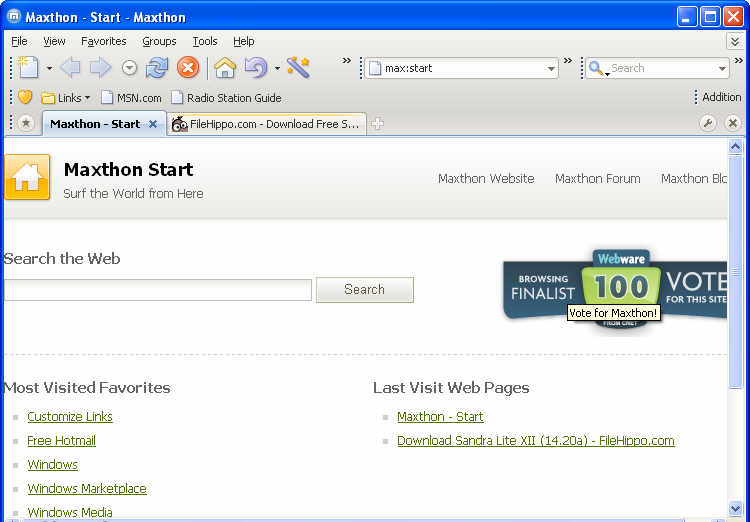This screenshot has height=522, width=750.
Task: Click the vertical scrollbar down arrow
Action: pyautogui.click(x=735, y=508)
